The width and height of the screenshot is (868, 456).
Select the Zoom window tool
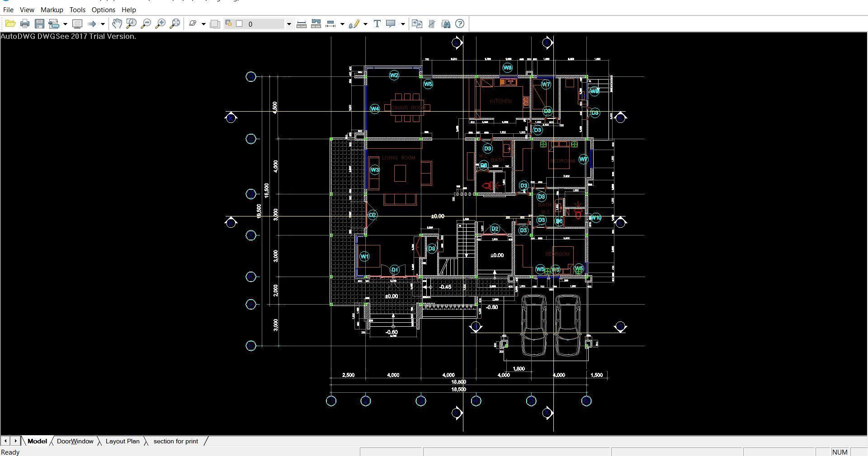pos(132,24)
